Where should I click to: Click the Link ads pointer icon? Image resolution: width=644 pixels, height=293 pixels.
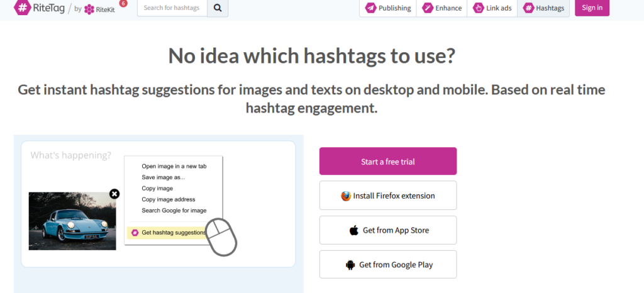coord(479,8)
